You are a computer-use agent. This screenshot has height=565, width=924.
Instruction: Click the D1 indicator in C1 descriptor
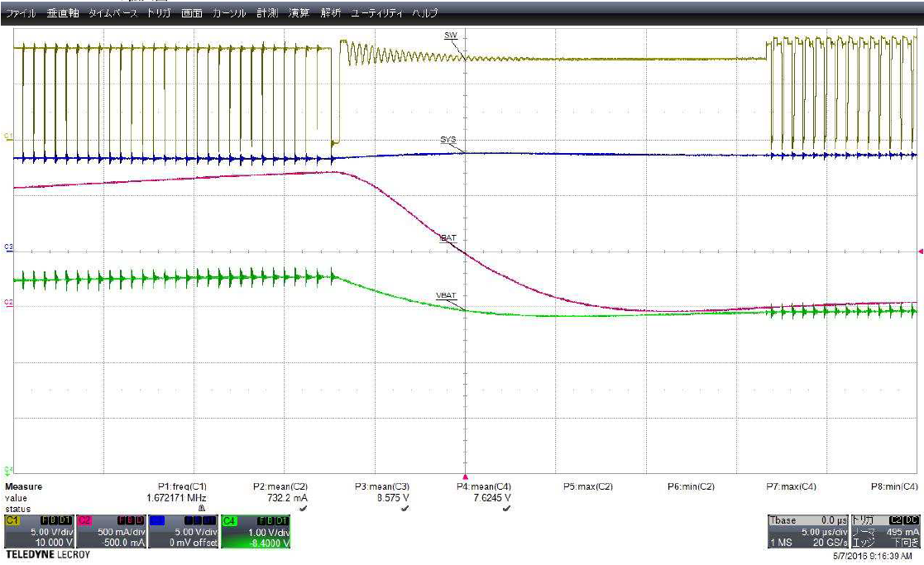pos(66,521)
